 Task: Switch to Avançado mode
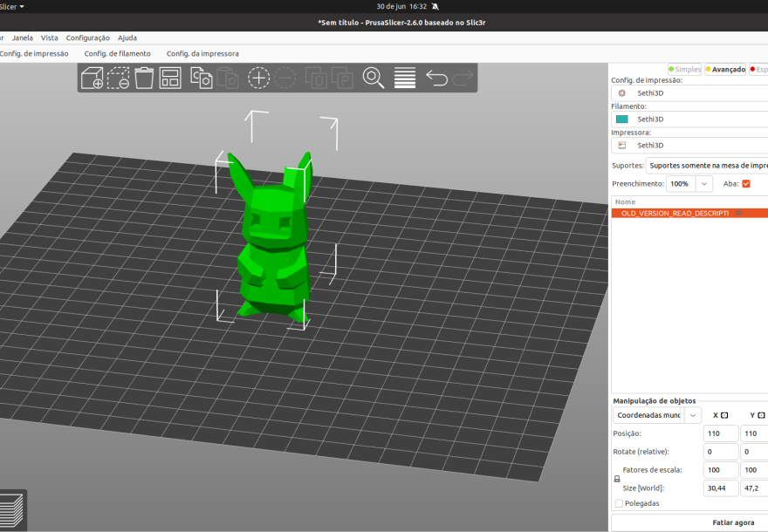(725, 70)
